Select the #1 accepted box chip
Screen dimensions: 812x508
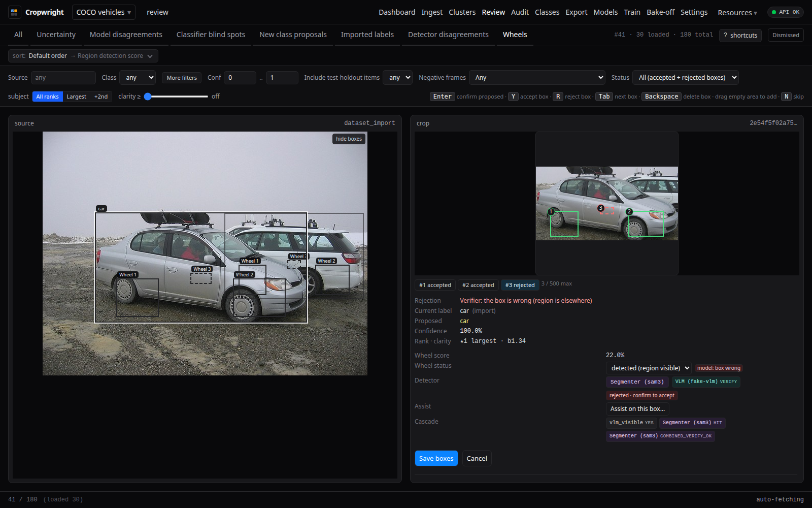tap(435, 285)
